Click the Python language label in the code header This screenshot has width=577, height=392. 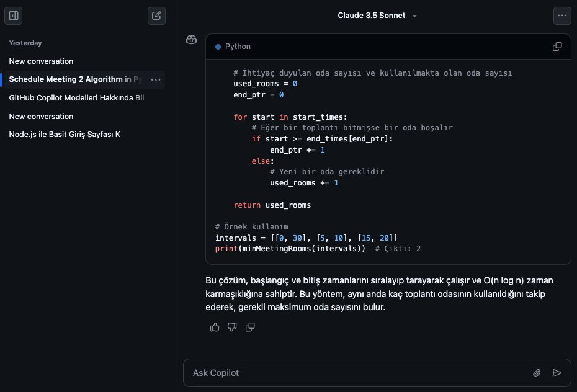click(238, 47)
